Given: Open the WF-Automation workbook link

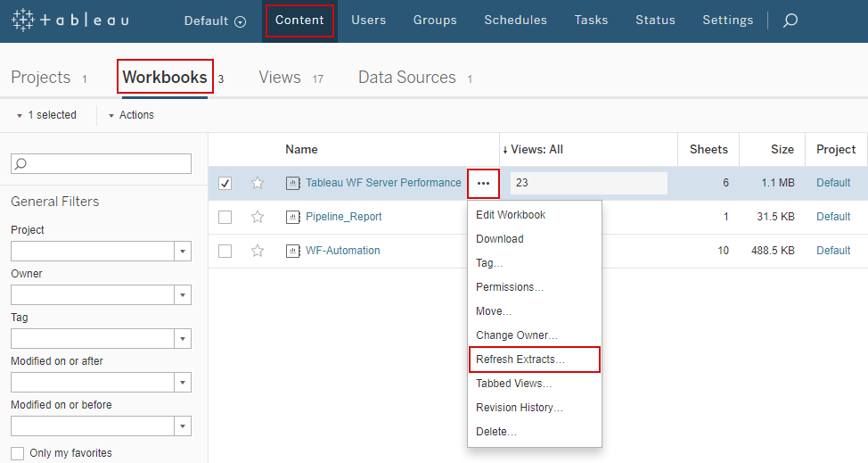Looking at the screenshot, I should (x=343, y=251).
